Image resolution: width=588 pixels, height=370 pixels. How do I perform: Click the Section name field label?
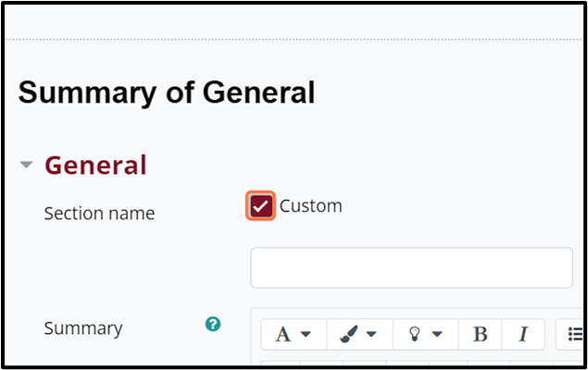[x=99, y=214]
